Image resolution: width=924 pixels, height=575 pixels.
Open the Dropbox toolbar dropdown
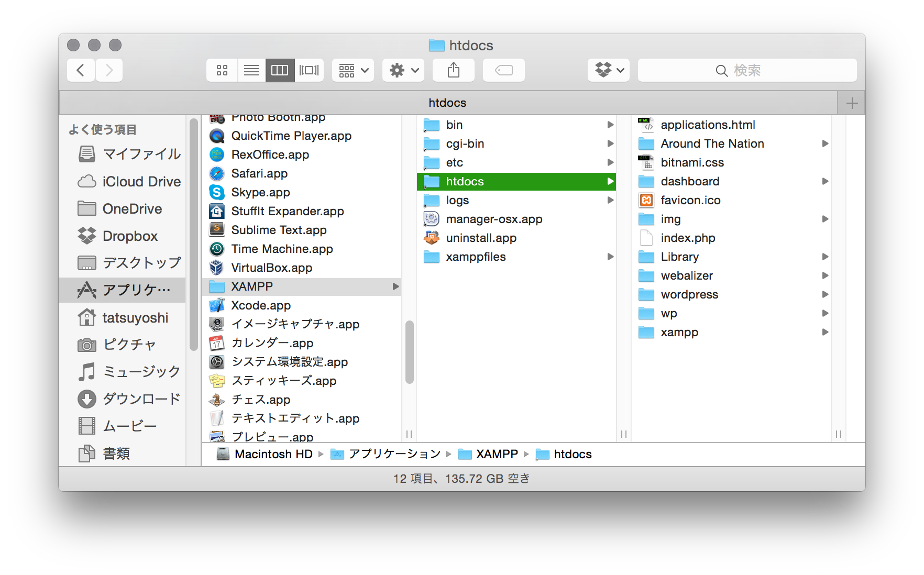[609, 70]
